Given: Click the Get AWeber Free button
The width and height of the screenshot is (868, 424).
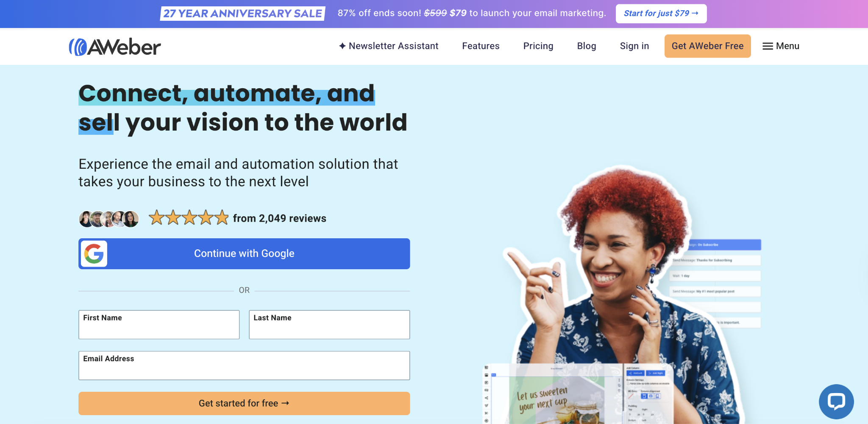Looking at the screenshot, I should 707,46.
